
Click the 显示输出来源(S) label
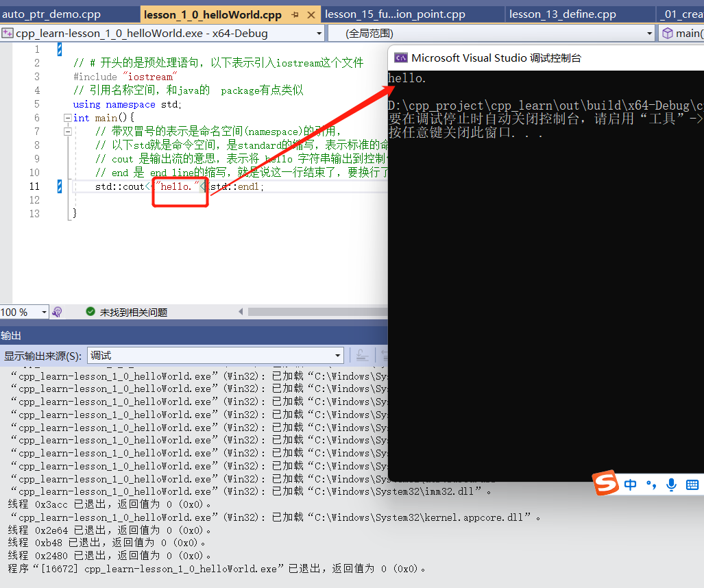(x=43, y=356)
